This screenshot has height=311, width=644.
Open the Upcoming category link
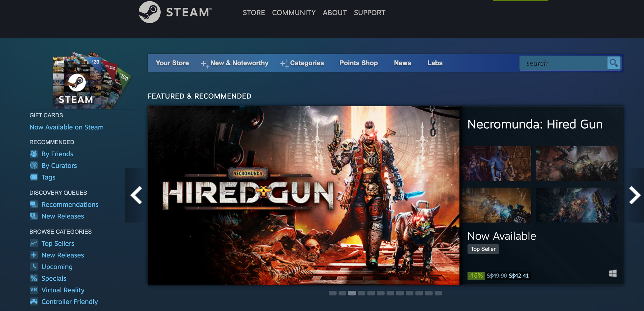[57, 267]
